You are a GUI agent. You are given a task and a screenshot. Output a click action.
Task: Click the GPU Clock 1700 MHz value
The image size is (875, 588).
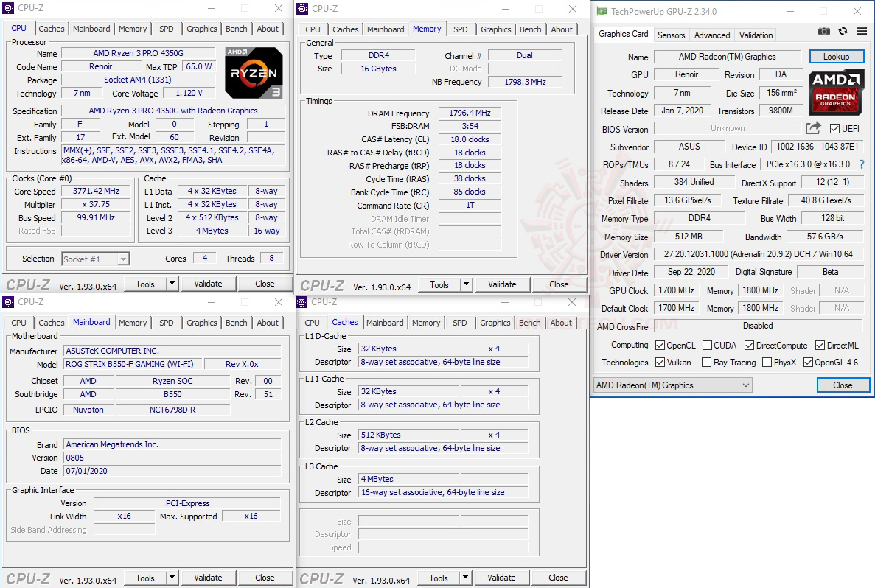pyautogui.click(x=677, y=290)
